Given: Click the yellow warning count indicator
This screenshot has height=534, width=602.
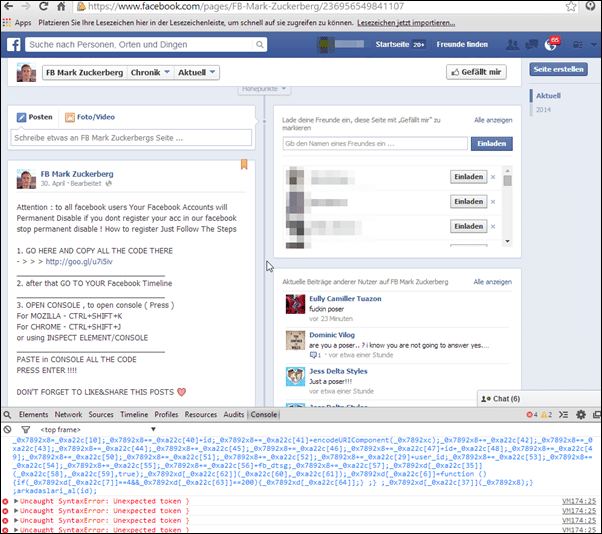Looking at the screenshot, I should click(546, 415).
